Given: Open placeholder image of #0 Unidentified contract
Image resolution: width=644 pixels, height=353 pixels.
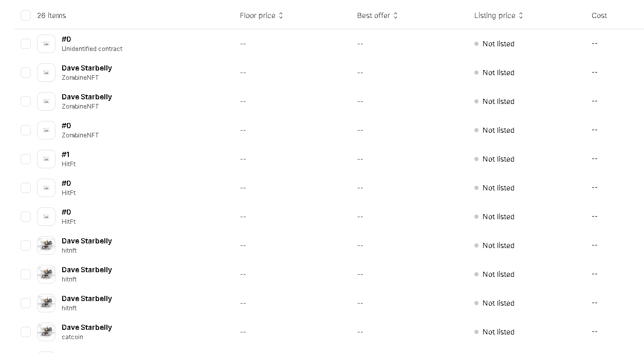Looking at the screenshot, I should coord(46,44).
